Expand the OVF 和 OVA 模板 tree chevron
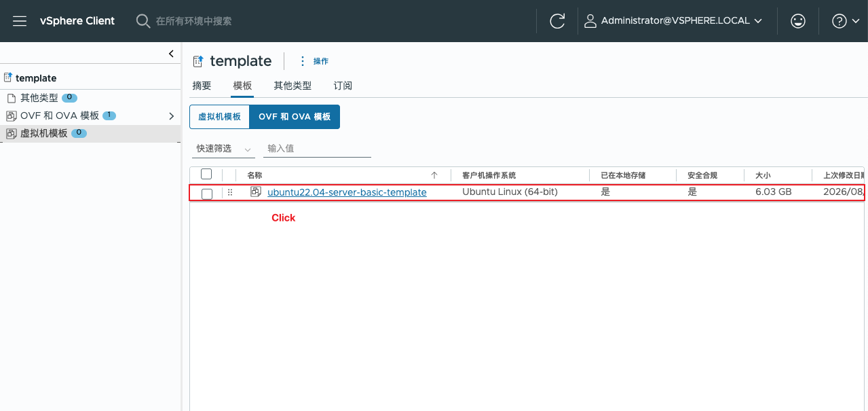The image size is (868, 411). click(x=172, y=116)
